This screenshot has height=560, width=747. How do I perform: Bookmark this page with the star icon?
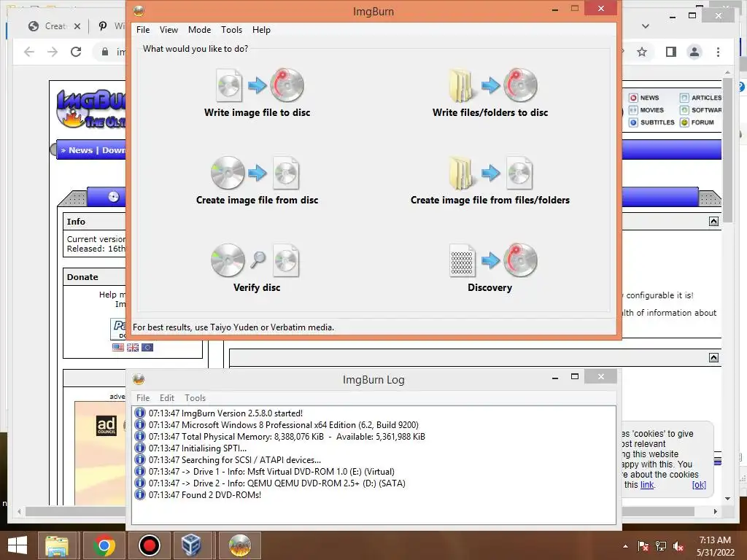642,52
